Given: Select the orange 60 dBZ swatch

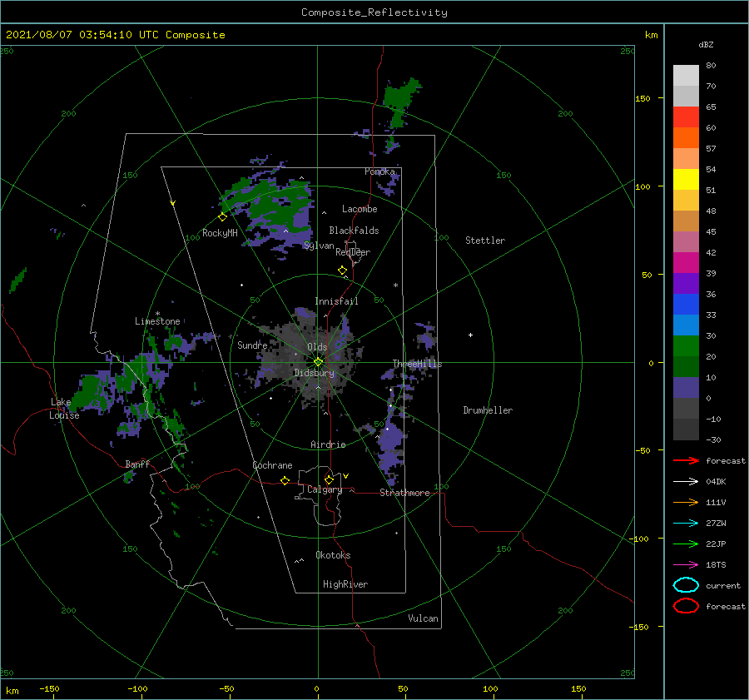Looking at the screenshot, I should [x=686, y=137].
